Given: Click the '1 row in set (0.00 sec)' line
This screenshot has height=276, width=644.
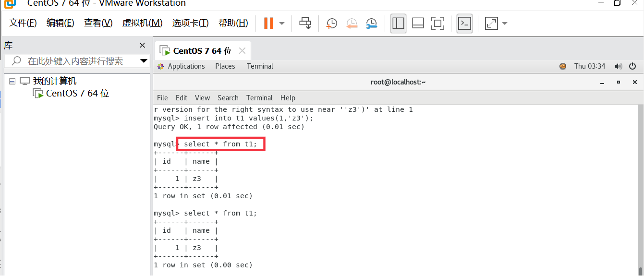Looking at the screenshot, I should [203, 265].
